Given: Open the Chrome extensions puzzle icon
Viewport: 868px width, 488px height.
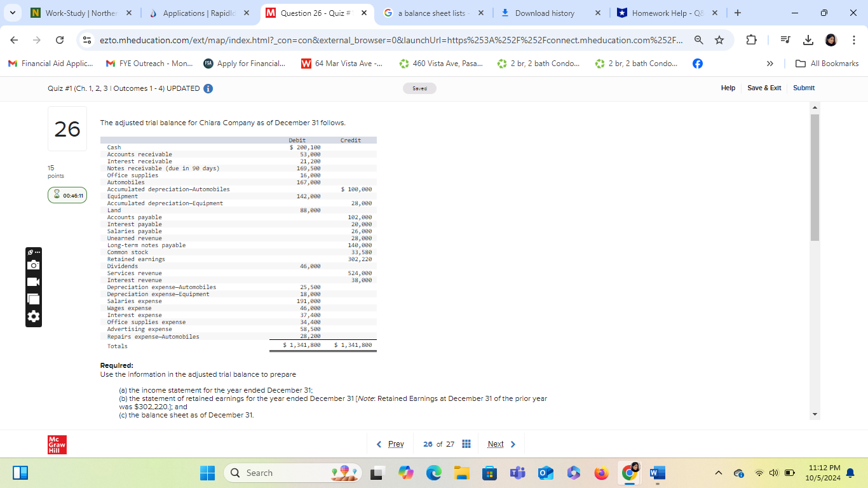Looking at the screenshot, I should [x=750, y=40].
